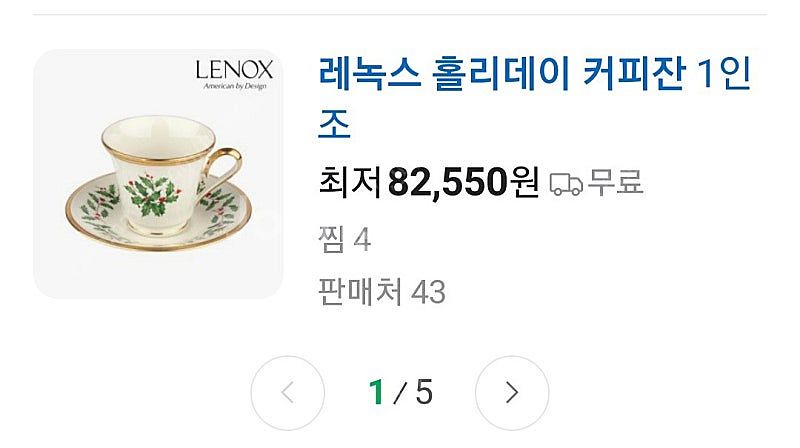
Task: Click the second title line 조
Action: point(334,124)
